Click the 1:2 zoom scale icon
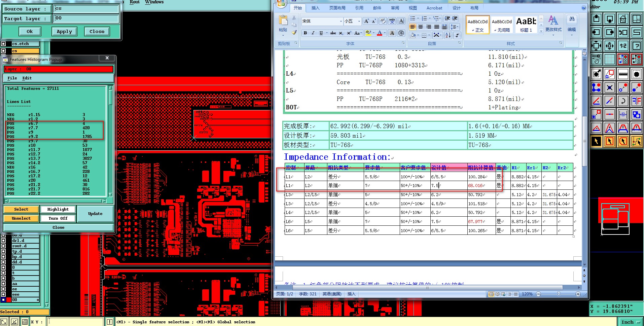644x326 pixels. tap(623, 46)
